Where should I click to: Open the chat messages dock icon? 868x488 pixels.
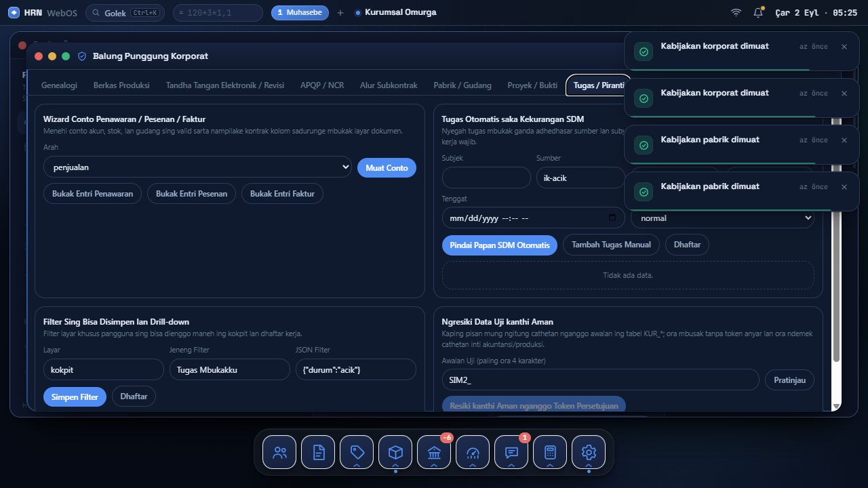coord(511,452)
